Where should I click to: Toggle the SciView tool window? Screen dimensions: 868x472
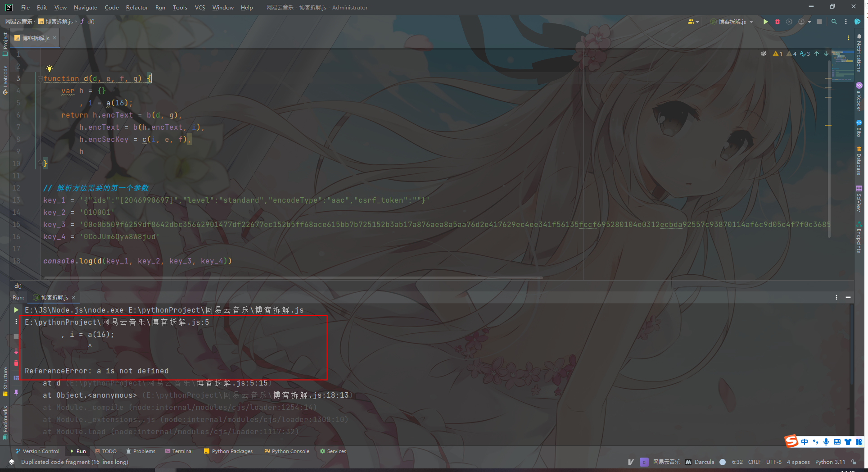coord(859,199)
